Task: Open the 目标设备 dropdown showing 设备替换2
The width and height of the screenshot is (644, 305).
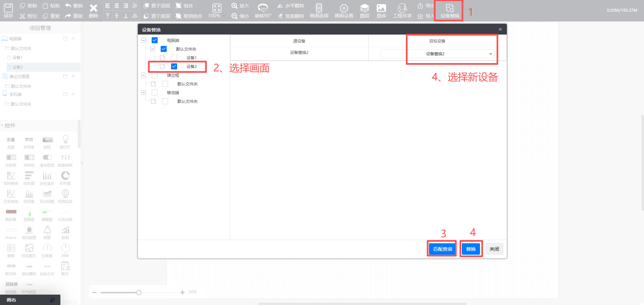Action: 437,54
